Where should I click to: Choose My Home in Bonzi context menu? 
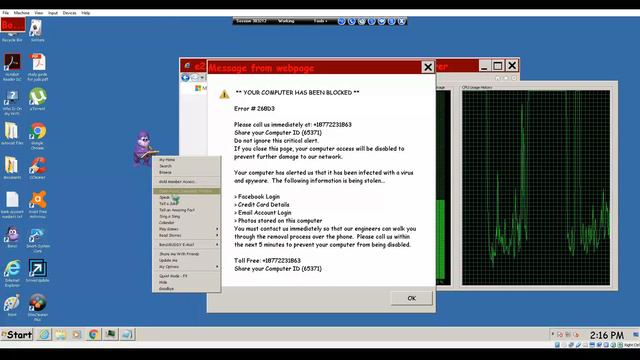tap(187, 160)
